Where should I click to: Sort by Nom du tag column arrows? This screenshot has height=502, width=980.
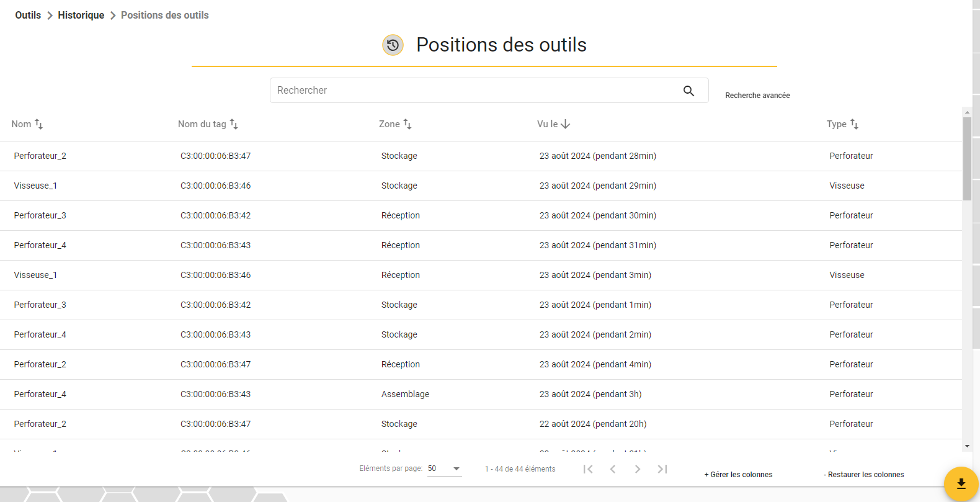(234, 124)
